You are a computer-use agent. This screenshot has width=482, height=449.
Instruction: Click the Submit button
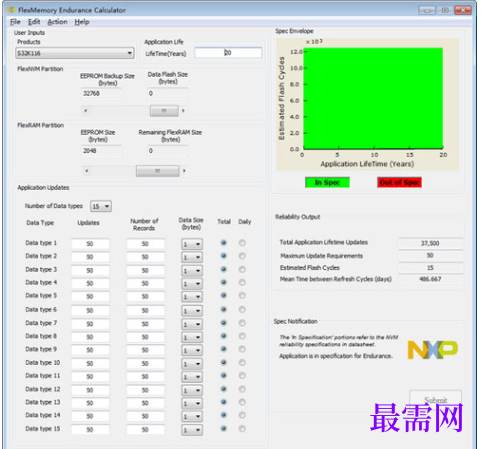(x=435, y=399)
